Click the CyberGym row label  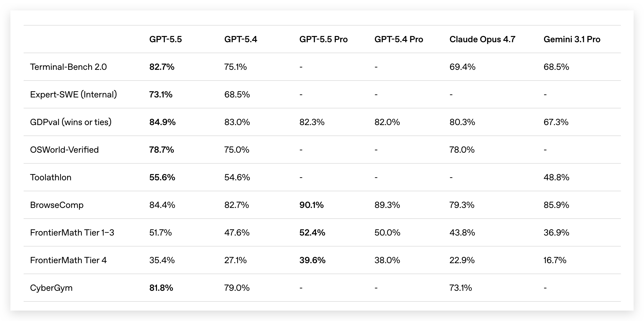point(51,288)
